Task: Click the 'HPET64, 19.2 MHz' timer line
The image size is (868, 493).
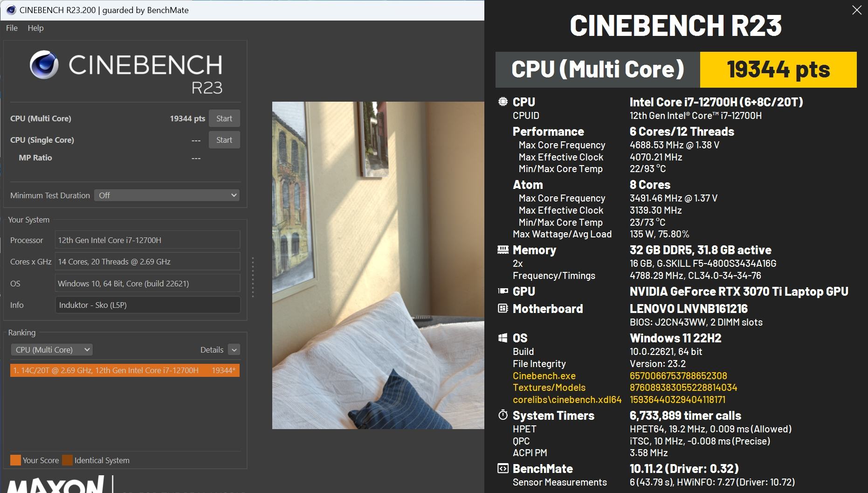Action: click(710, 429)
